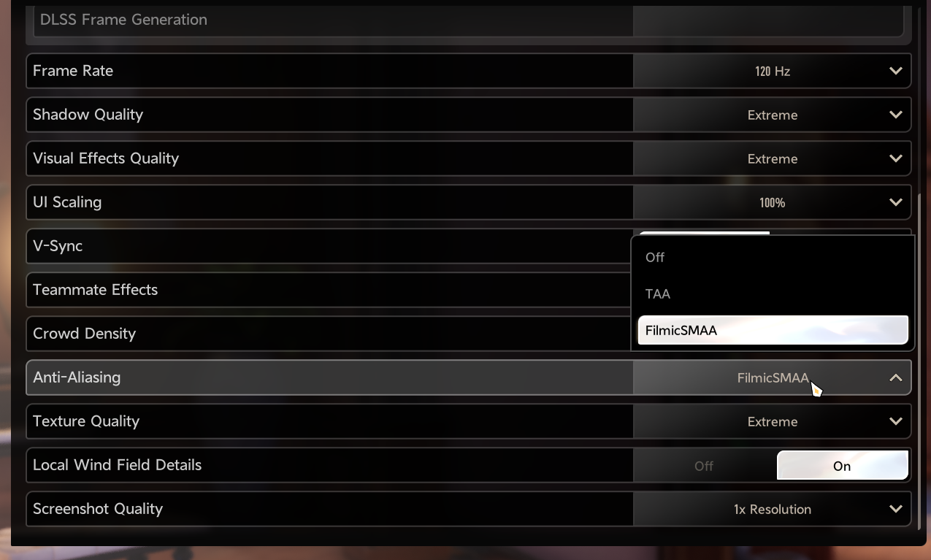Viewport: 931px width, 560px height.
Task: Pick FilmicSMAA from the open list
Action: (x=773, y=330)
